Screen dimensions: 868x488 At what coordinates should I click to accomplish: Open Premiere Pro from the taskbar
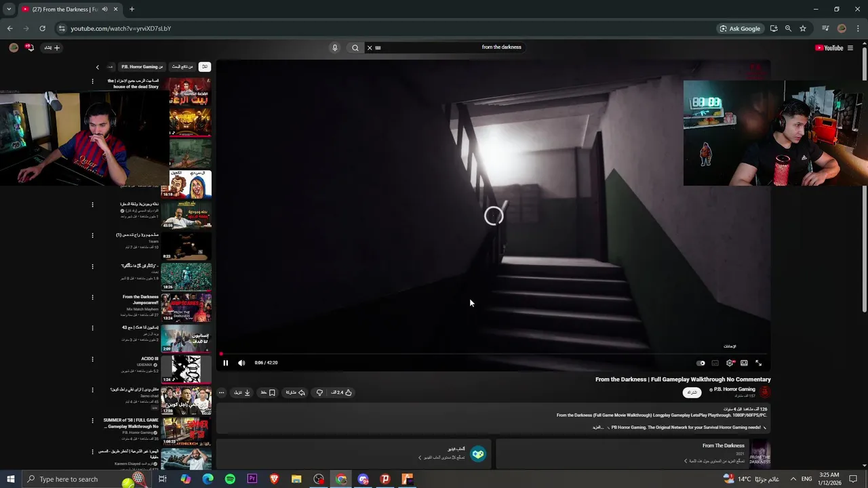(252, 479)
